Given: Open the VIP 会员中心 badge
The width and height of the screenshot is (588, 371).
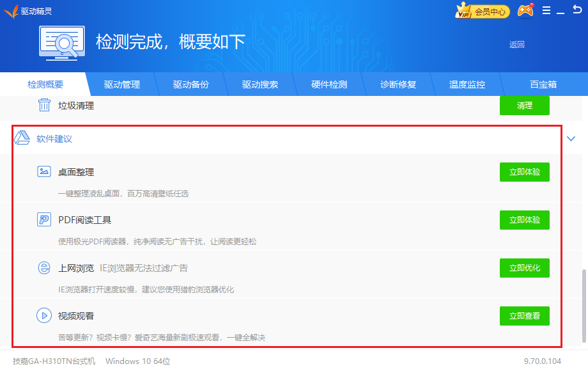Looking at the screenshot, I should [482, 11].
